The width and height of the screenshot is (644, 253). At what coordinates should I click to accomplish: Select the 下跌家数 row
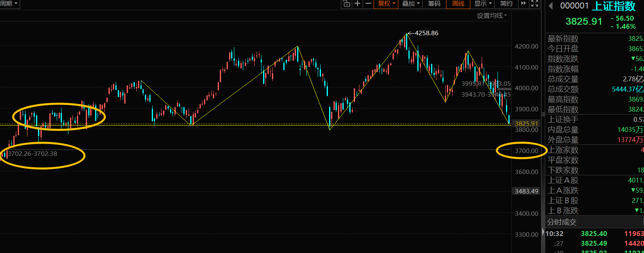[x=595, y=170]
